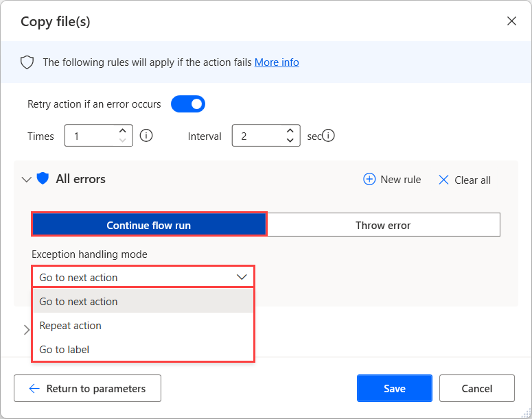Screen dimensions: 532x419
Task: Click the Save button
Action: tap(394, 388)
